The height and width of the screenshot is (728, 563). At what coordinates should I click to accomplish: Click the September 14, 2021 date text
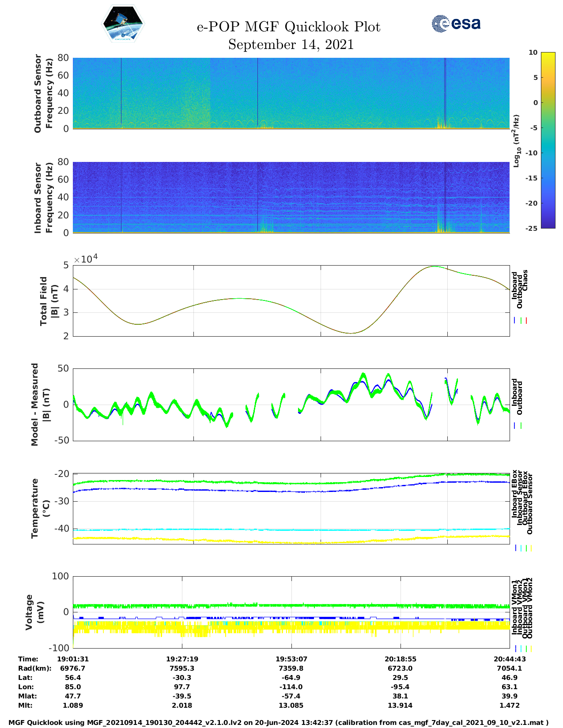291,45
